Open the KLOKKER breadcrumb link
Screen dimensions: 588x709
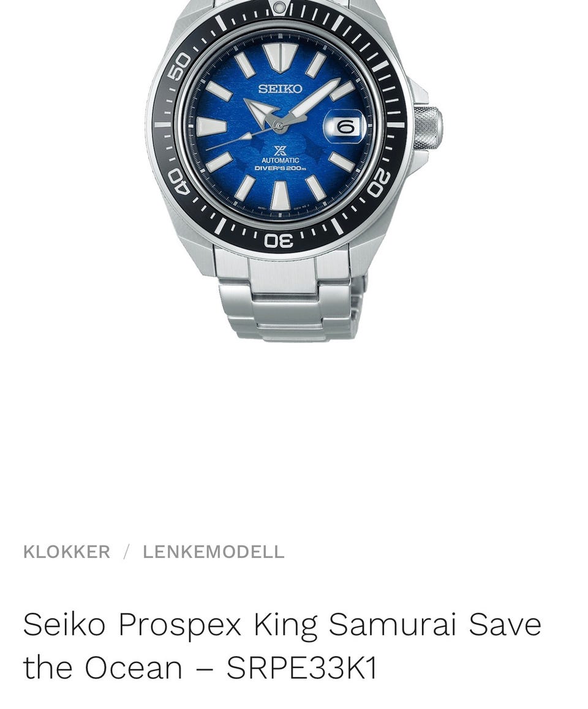[67, 552]
